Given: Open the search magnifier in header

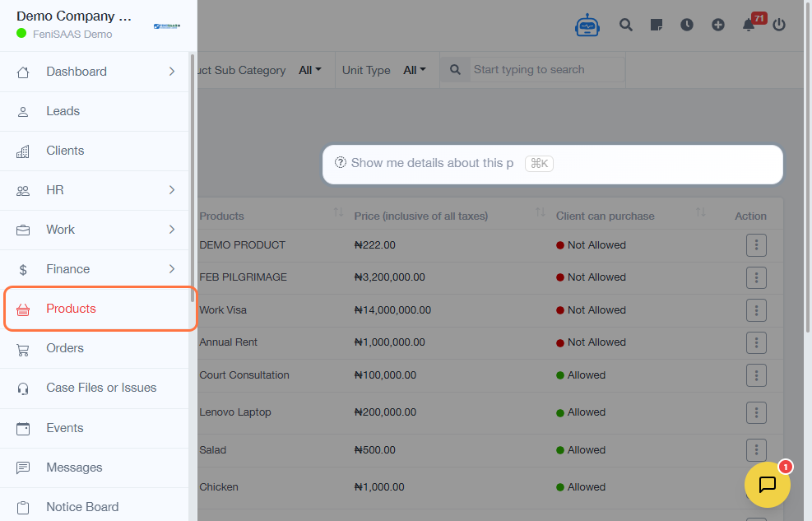Looking at the screenshot, I should pyautogui.click(x=626, y=25).
